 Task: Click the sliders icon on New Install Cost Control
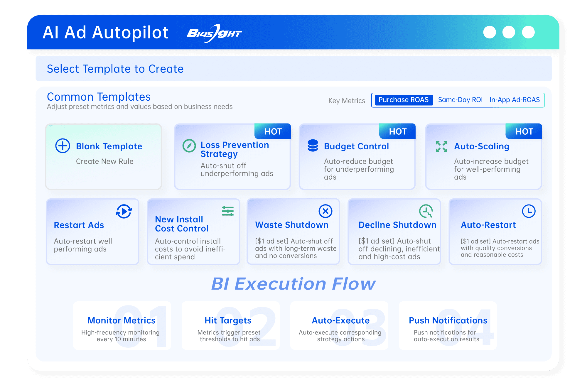coord(228,211)
